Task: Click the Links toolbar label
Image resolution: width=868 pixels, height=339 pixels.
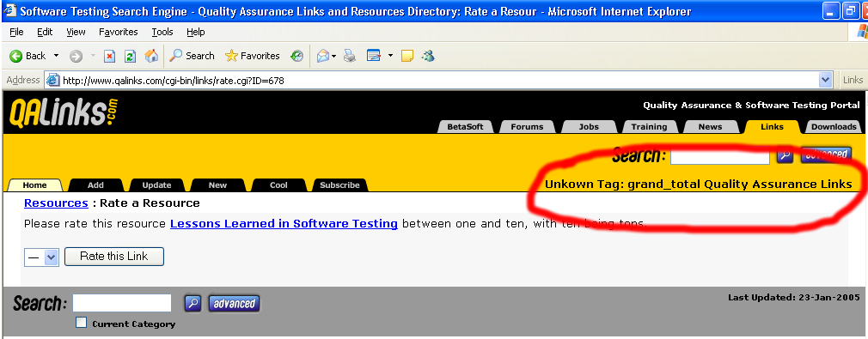Action: click(x=853, y=80)
